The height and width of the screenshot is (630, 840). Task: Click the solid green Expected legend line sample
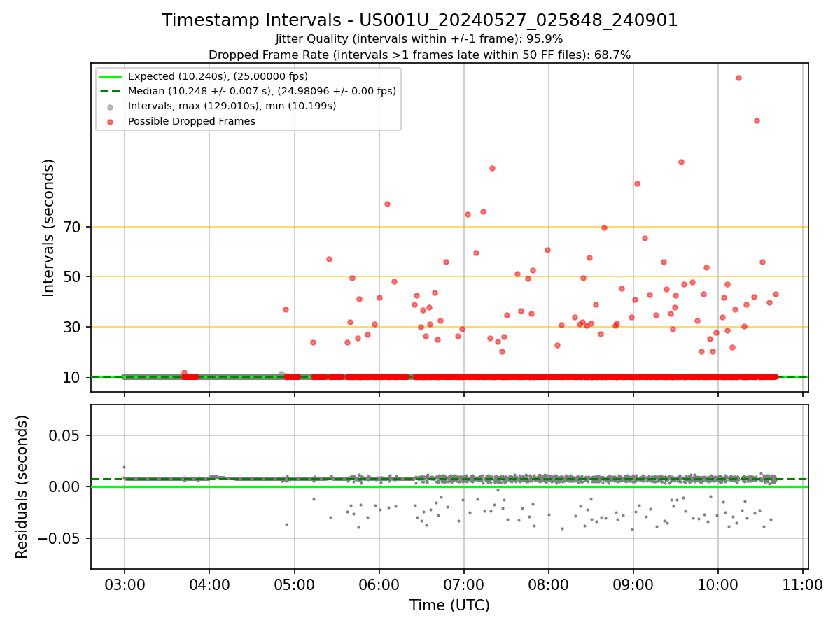tap(111, 76)
